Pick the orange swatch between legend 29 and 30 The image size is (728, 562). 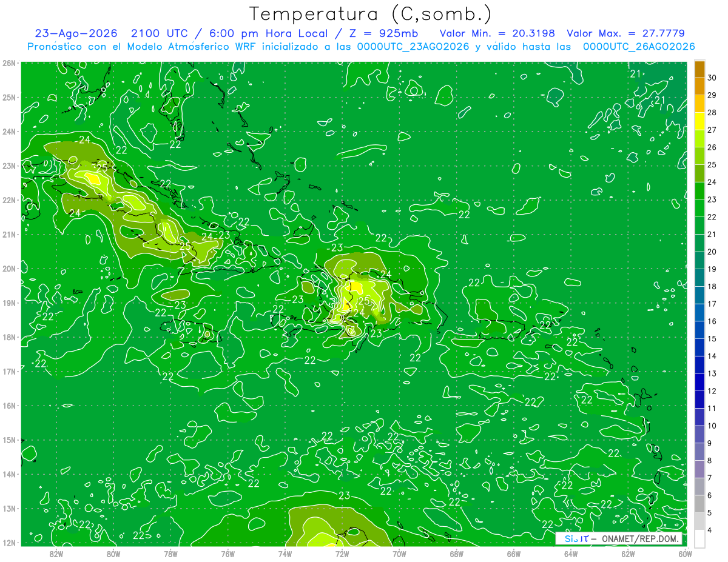[699, 86]
